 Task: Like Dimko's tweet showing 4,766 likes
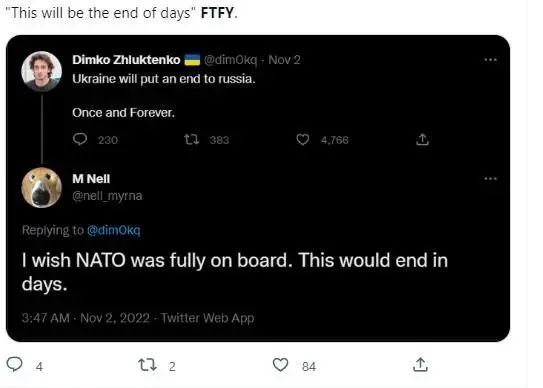(303, 140)
